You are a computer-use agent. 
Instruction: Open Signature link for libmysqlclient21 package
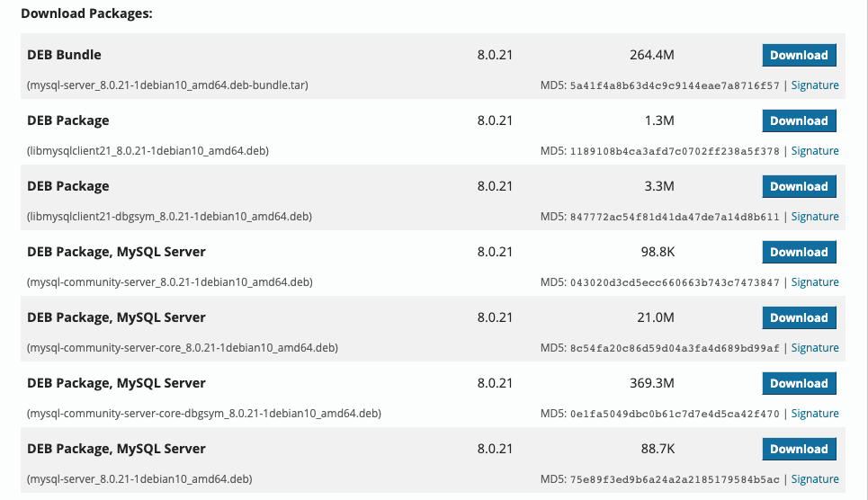pyautogui.click(x=815, y=151)
